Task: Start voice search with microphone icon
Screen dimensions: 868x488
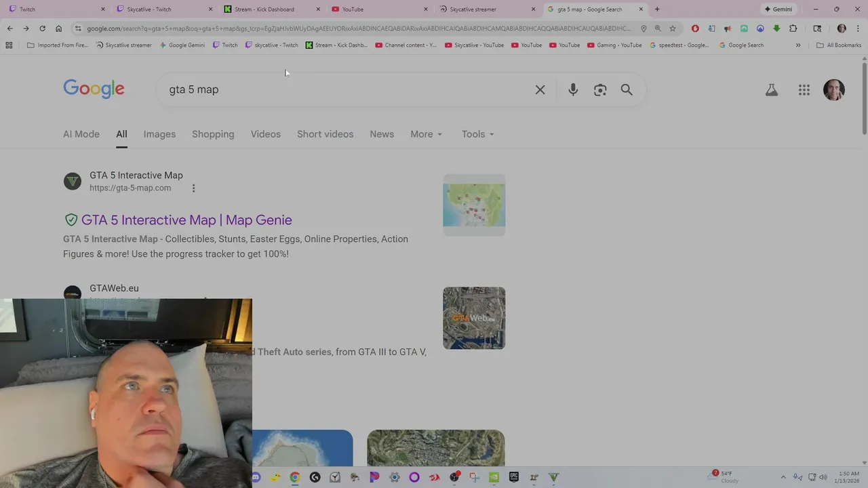Action: click(573, 89)
